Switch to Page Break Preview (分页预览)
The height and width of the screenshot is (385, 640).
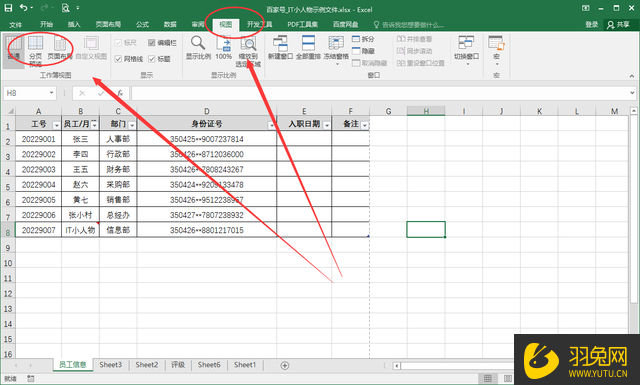[x=36, y=51]
